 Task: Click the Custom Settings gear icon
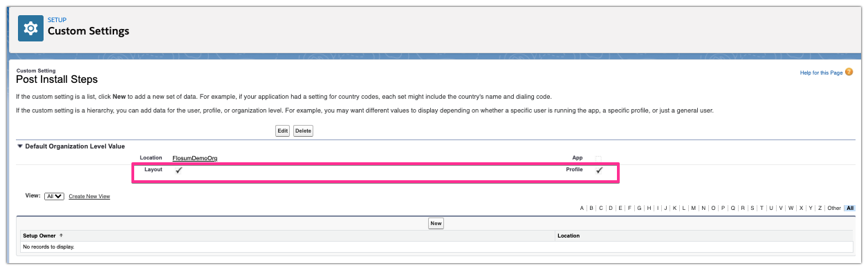pyautogui.click(x=30, y=29)
